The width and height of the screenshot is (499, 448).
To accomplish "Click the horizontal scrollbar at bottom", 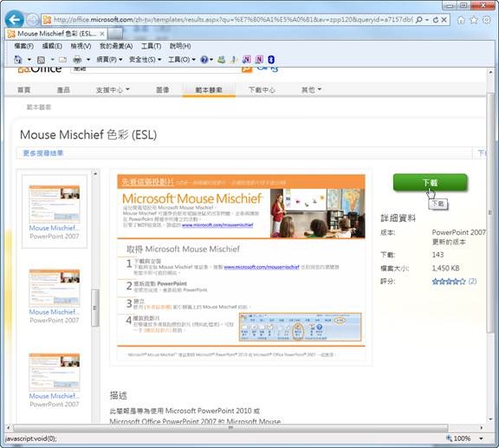I will click(230, 427).
